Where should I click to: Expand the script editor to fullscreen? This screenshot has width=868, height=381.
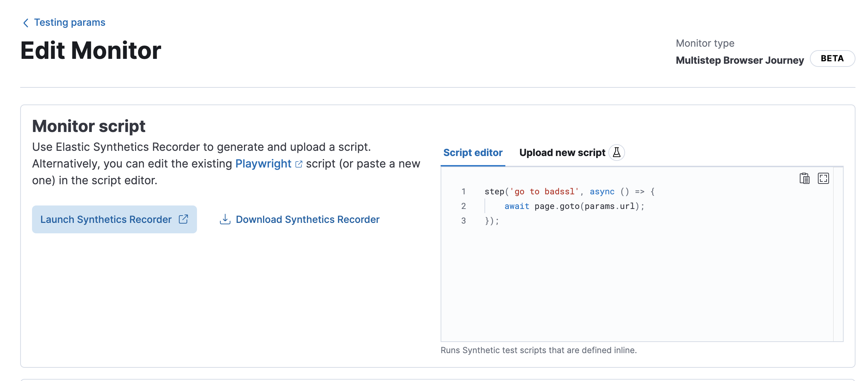pyautogui.click(x=824, y=178)
